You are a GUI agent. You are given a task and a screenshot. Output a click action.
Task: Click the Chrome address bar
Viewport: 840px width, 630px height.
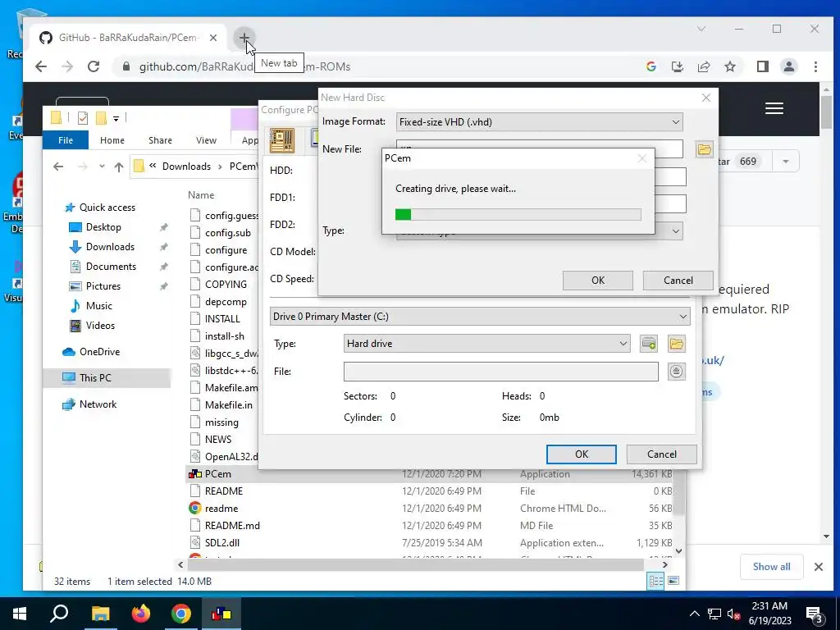(375, 66)
